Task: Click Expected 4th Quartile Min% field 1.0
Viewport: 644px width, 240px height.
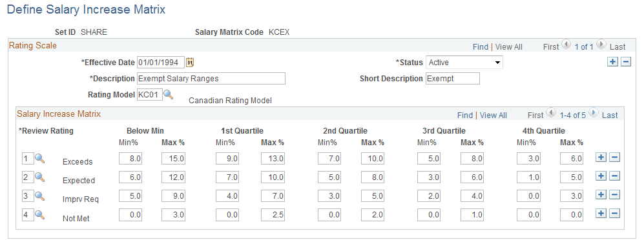Action: coord(528,177)
